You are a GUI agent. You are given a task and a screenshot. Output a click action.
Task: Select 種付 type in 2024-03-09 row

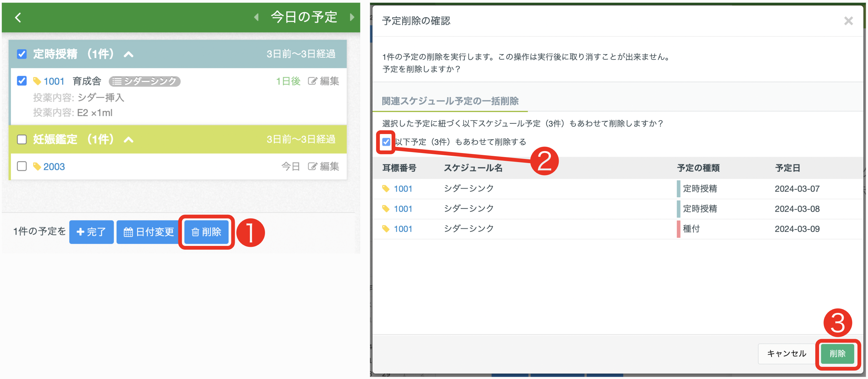point(692,229)
